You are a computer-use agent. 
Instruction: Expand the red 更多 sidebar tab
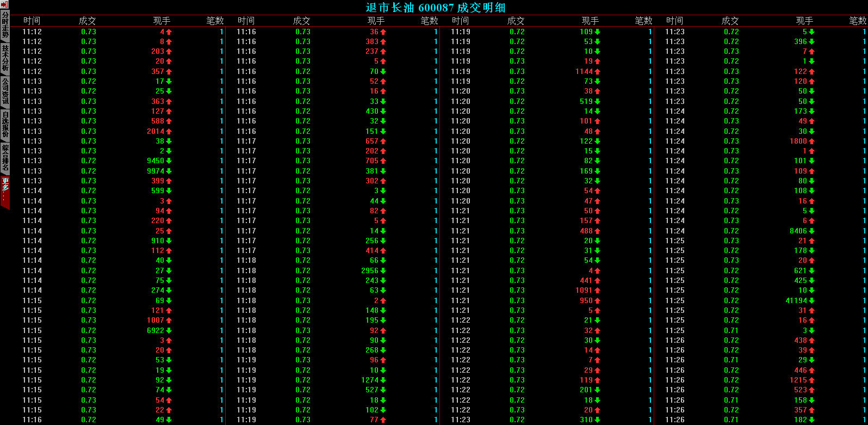click(5, 190)
